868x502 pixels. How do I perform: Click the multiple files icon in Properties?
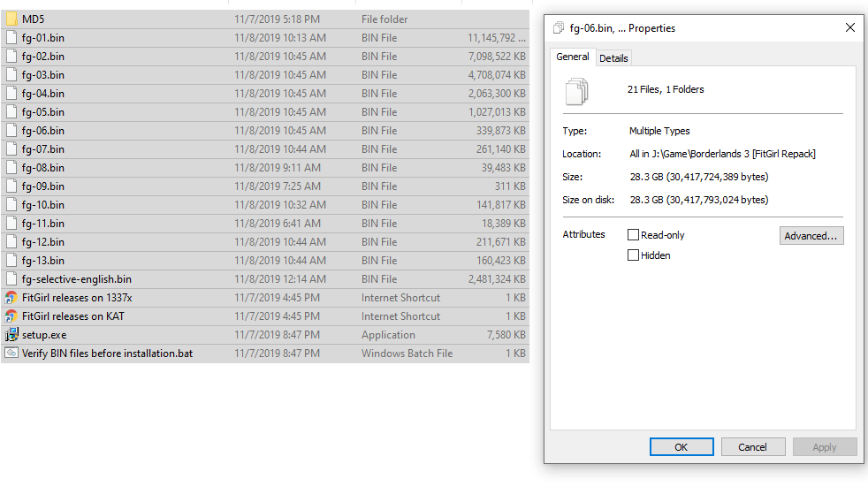tap(576, 90)
